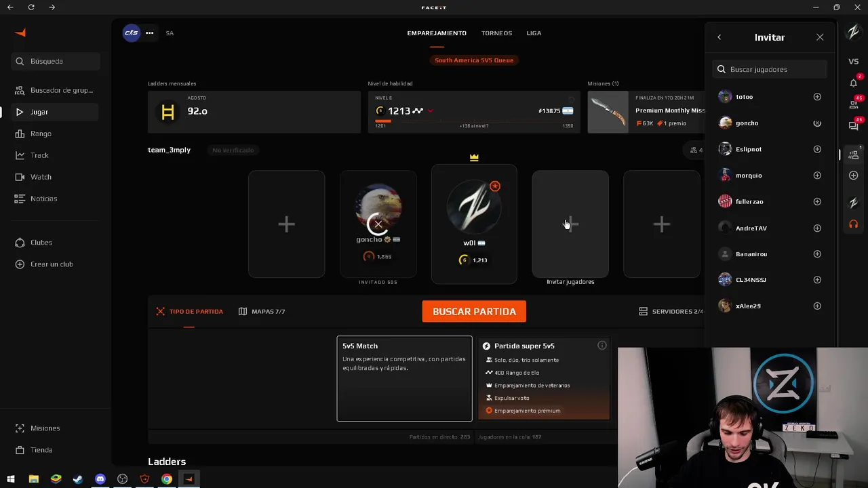Click the orange headset icon

coord(854,224)
